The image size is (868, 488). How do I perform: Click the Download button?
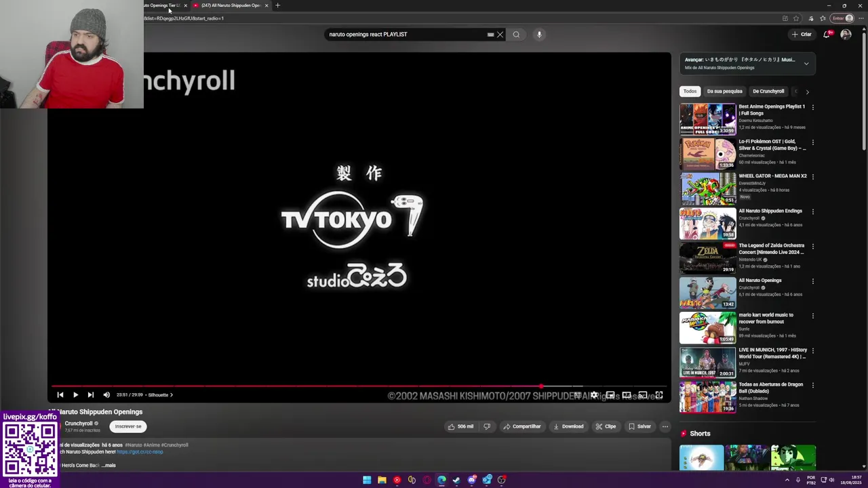pos(568,426)
